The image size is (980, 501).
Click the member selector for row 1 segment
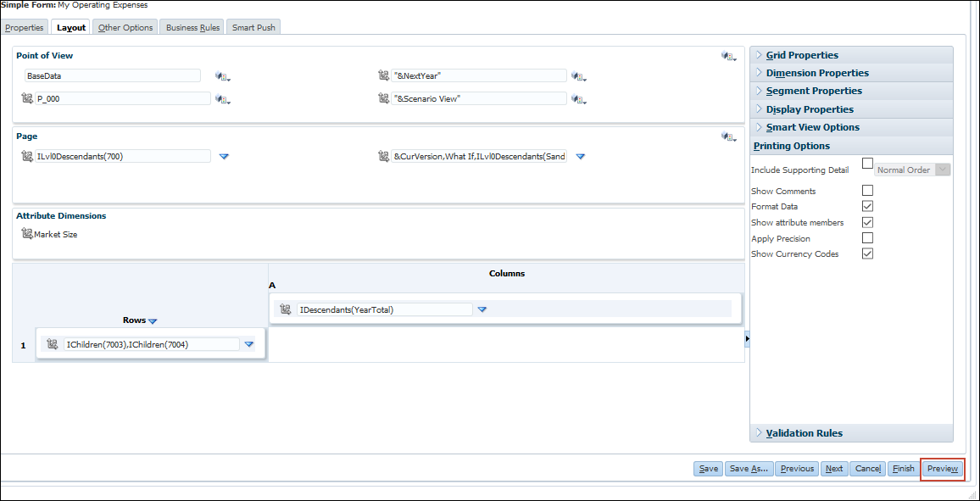tap(51, 344)
